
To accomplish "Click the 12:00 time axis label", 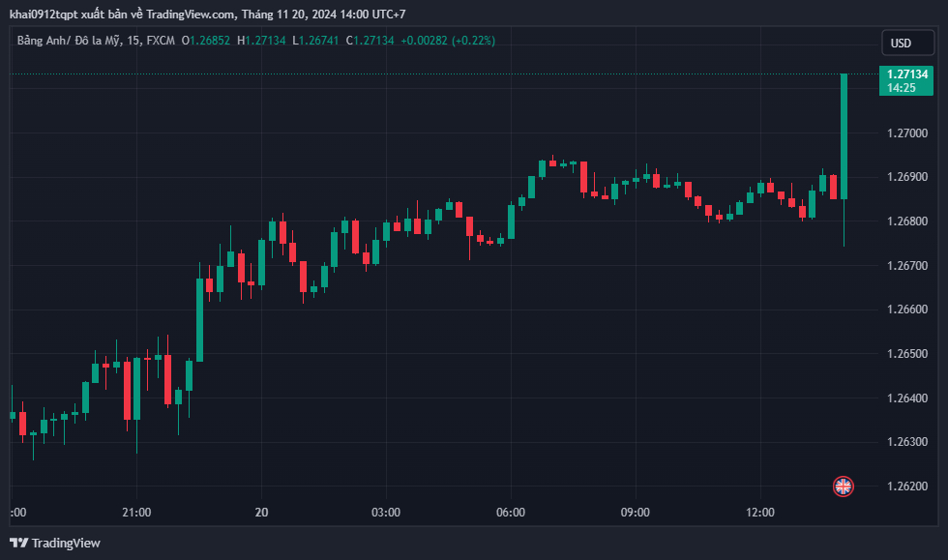I will 760,513.
